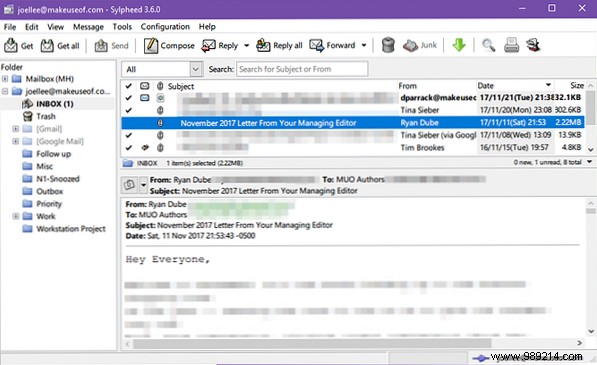Select the Misc folder

click(45, 166)
